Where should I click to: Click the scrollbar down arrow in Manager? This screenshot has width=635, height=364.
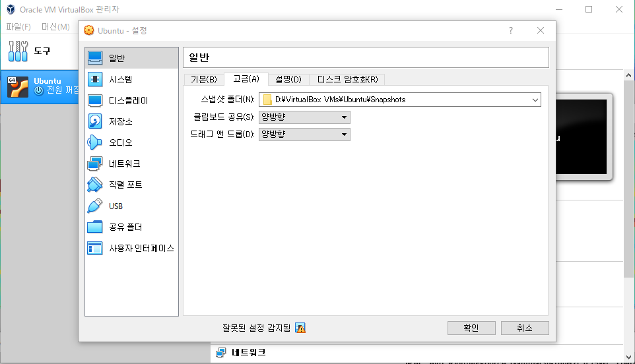(x=628, y=357)
